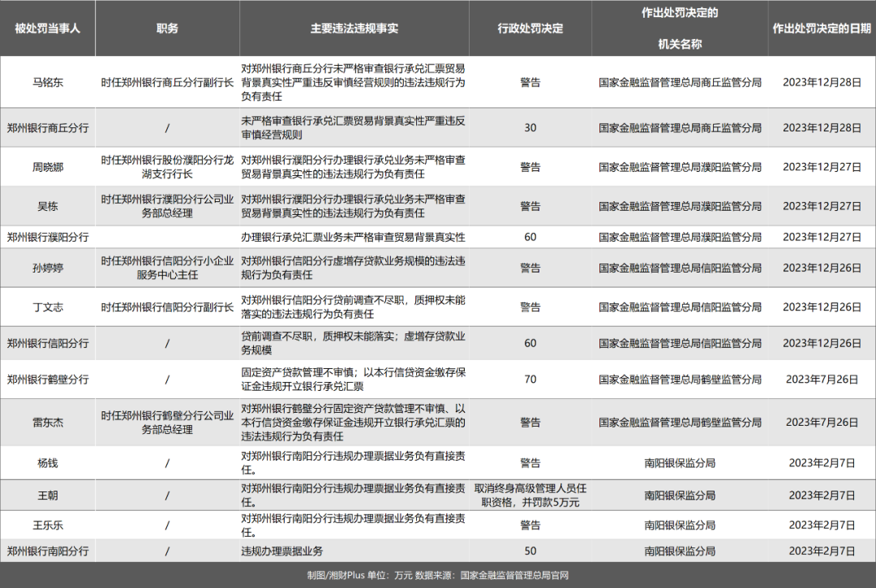The height and width of the screenshot is (588, 876).
Task: Click the penalty amount 30
Action: tap(530, 128)
